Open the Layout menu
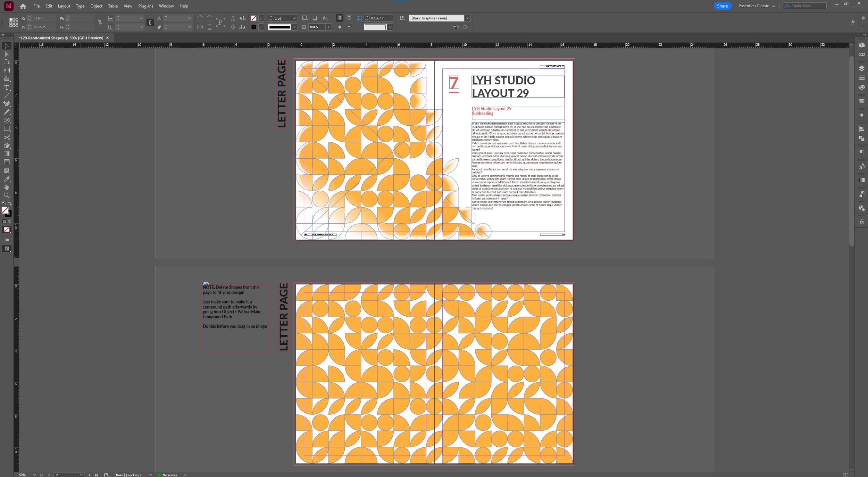The image size is (868, 477). 64,6
